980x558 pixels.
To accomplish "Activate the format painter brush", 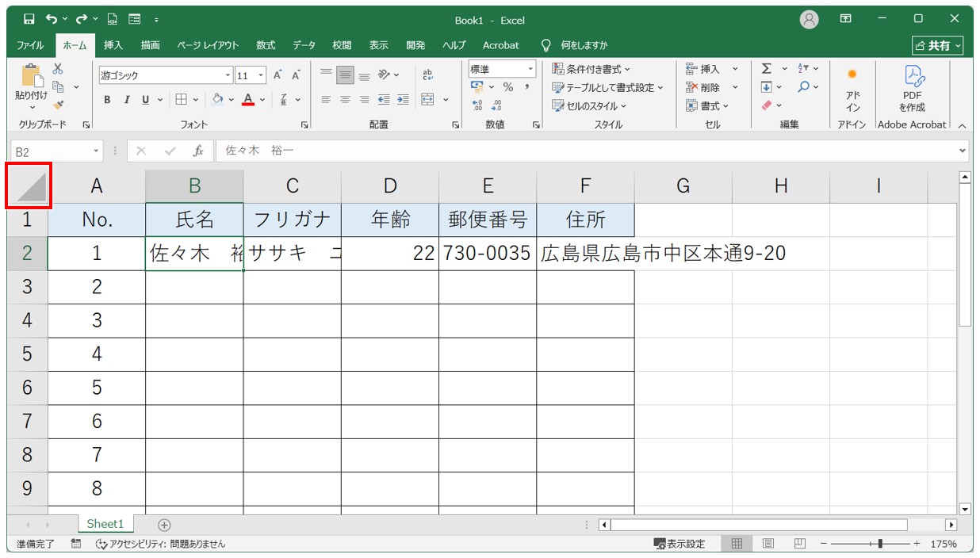I will (x=58, y=104).
